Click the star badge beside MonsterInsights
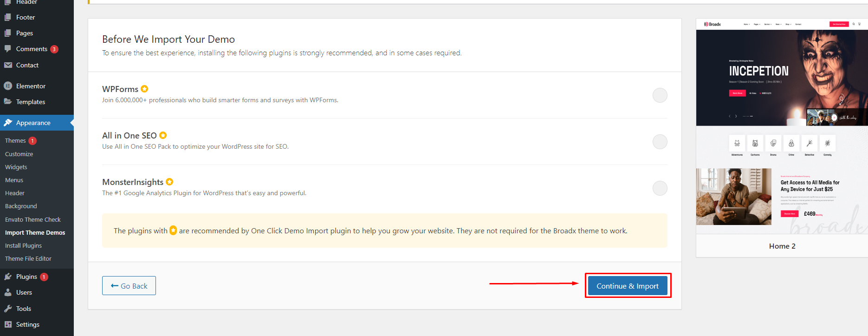 point(169,182)
